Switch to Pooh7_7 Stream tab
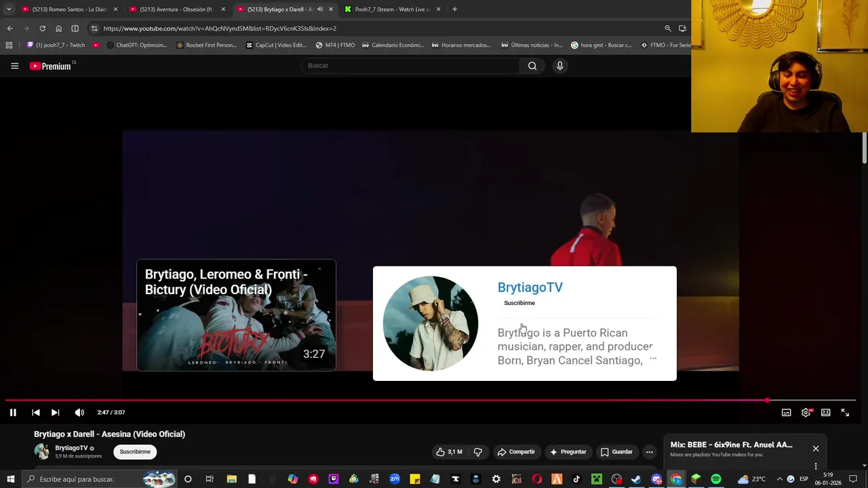The height and width of the screenshot is (488, 868). click(x=392, y=9)
